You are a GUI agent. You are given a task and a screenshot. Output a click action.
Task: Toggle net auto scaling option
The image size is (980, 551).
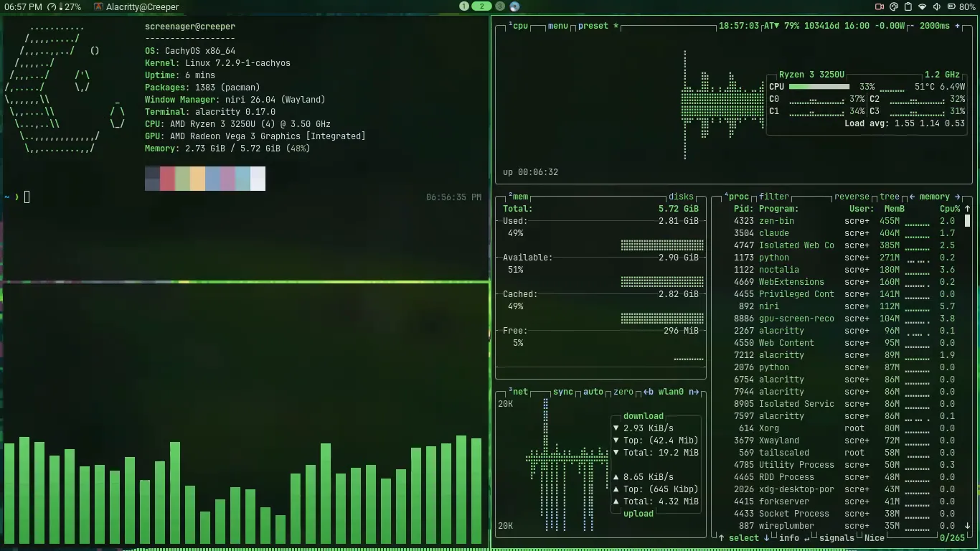coord(593,392)
